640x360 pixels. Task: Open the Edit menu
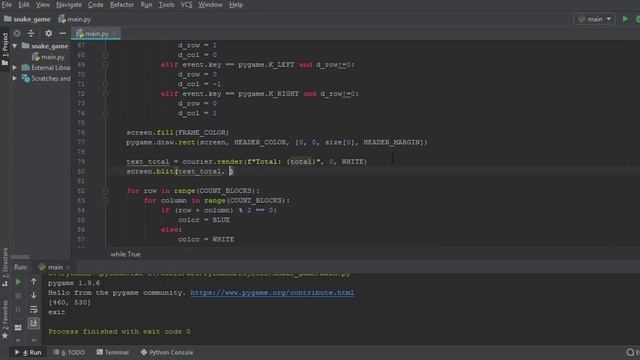pos(24,5)
